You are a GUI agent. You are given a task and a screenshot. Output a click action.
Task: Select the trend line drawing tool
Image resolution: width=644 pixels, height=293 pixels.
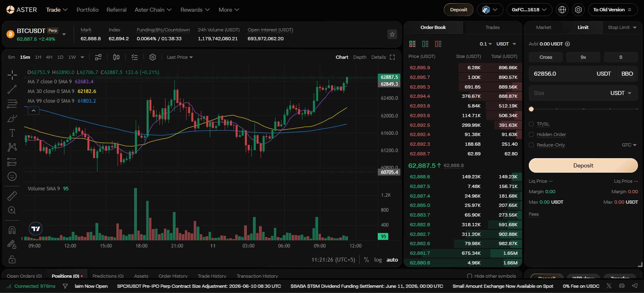[x=12, y=89]
